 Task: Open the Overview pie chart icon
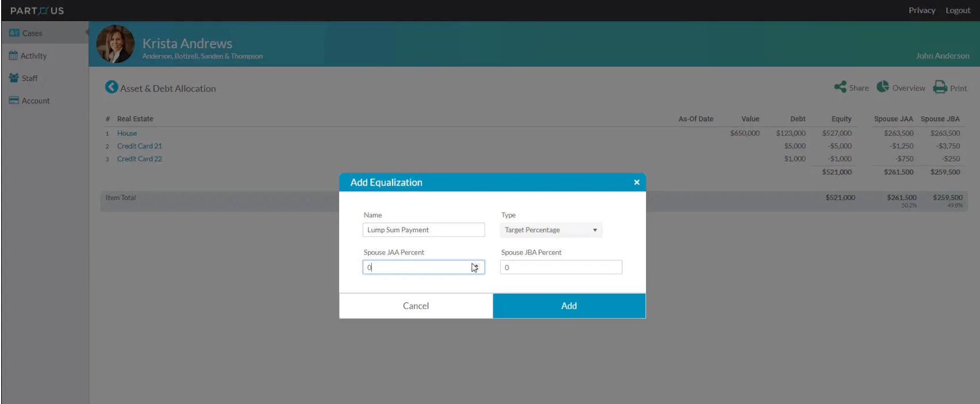[x=883, y=87]
